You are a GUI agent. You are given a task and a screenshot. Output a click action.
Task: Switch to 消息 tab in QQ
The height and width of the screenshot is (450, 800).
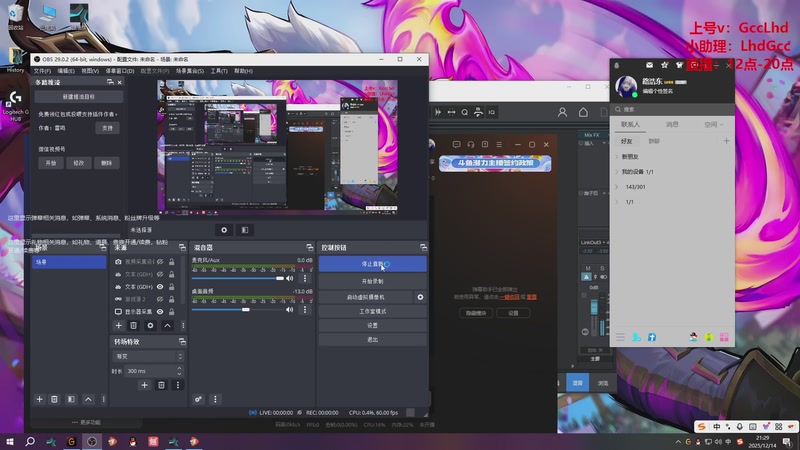click(672, 124)
